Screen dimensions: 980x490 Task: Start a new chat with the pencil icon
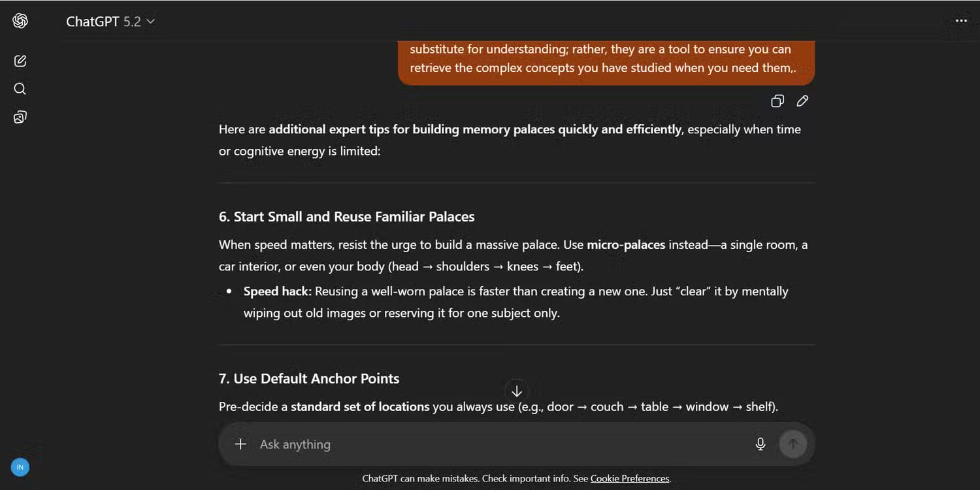pos(20,61)
